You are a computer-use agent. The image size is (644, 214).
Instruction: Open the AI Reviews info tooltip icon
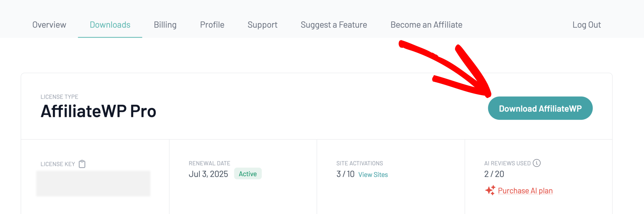point(537,163)
